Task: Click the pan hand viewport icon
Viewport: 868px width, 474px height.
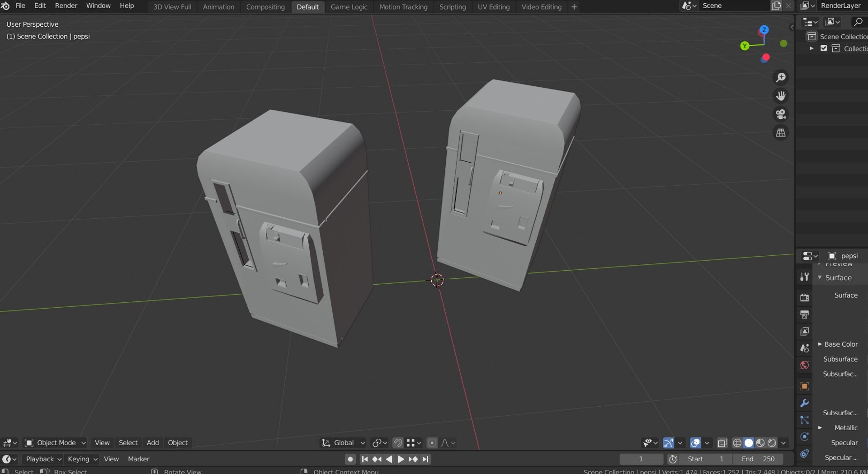Action: pyautogui.click(x=781, y=96)
